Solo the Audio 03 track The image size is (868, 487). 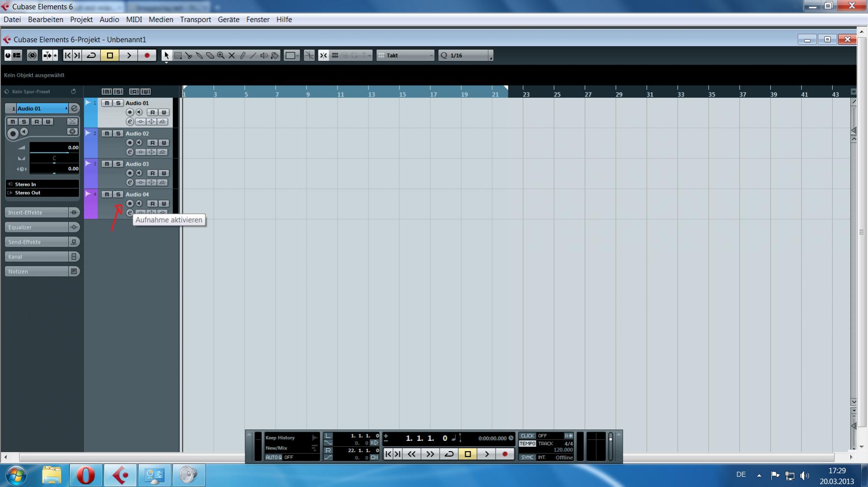tap(118, 164)
